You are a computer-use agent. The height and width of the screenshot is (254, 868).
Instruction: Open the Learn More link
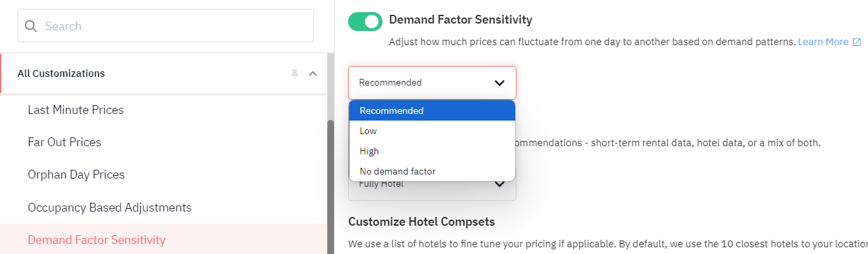pos(823,42)
